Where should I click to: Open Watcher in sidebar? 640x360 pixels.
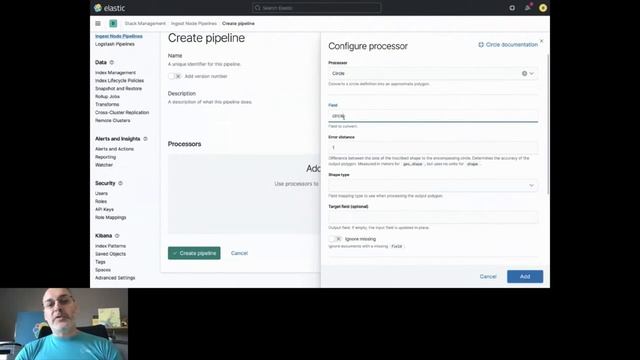[104, 165]
